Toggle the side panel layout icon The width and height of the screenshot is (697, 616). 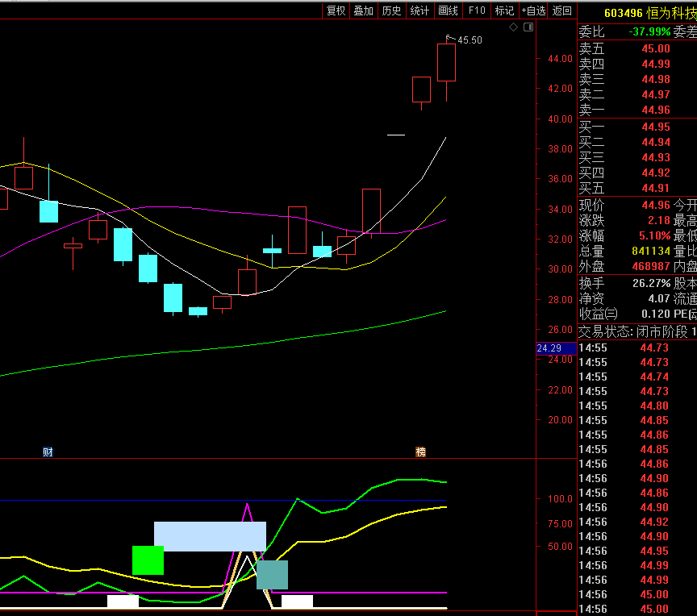click(528, 27)
